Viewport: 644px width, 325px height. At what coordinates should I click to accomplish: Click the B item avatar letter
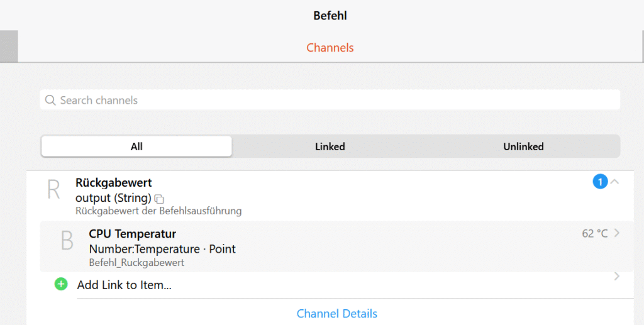click(67, 241)
